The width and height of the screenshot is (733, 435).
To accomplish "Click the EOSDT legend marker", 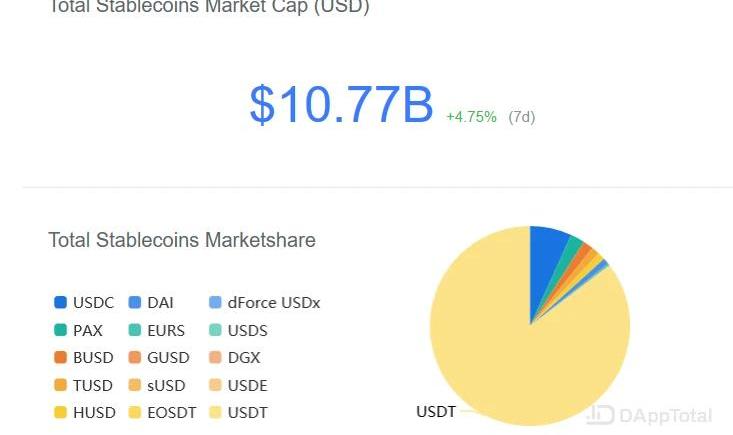I will coord(135,413).
